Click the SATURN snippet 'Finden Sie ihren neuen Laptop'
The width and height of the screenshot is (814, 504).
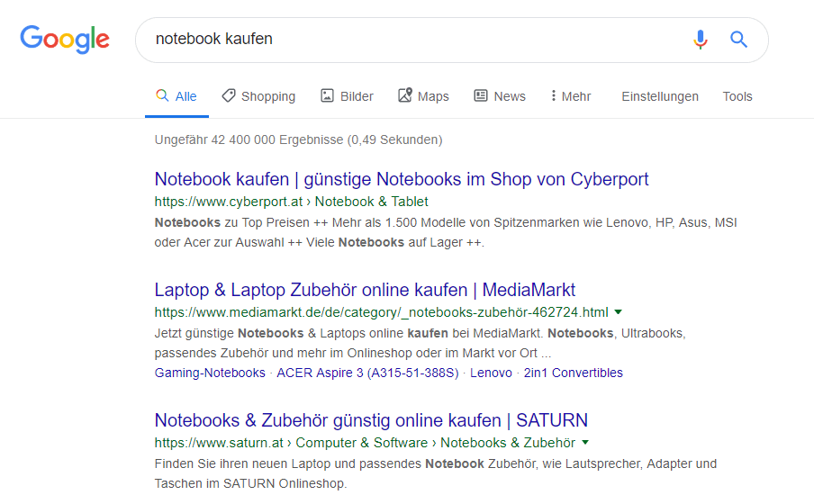point(436,473)
